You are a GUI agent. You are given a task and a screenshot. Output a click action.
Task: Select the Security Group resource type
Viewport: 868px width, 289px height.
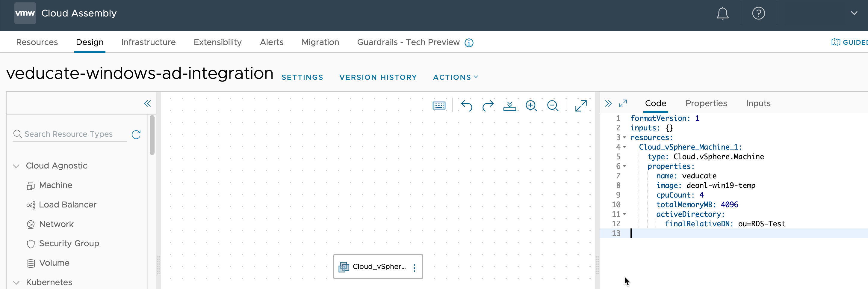coord(69,243)
